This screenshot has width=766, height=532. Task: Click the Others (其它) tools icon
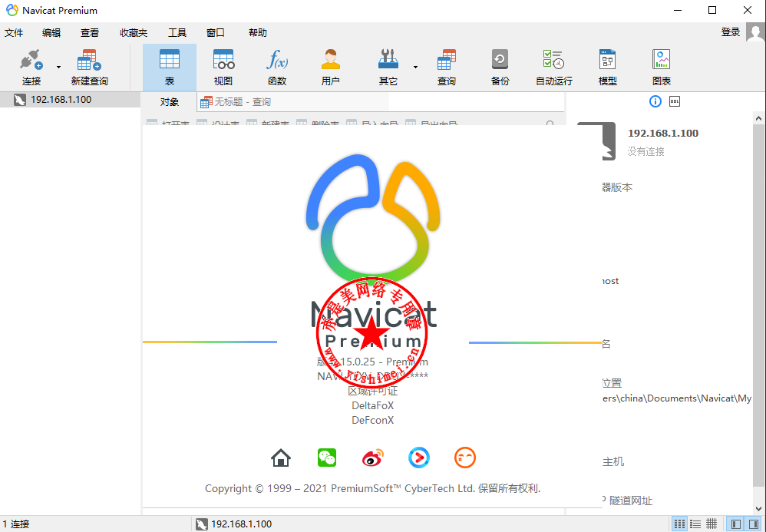[x=388, y=60]
